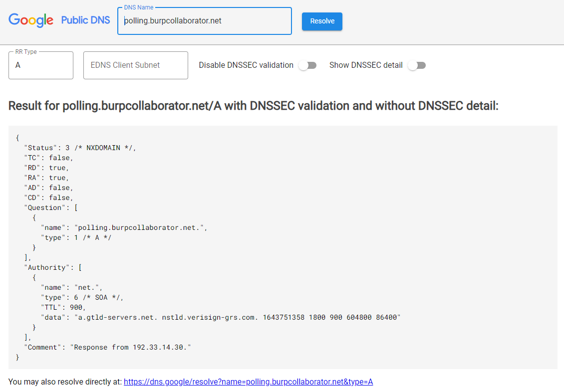Click the Show DNSSEC detail label

click(366, 65)
